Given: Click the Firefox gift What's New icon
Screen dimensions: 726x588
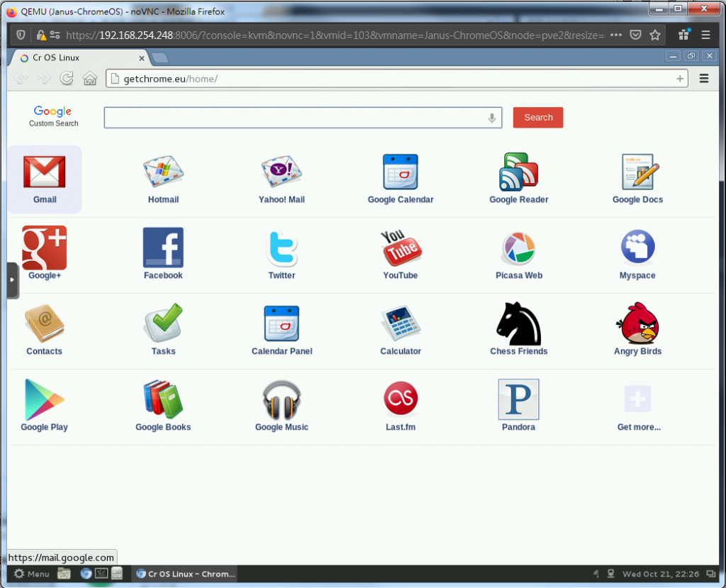Looking at the screenshot, I should [684, 34].
